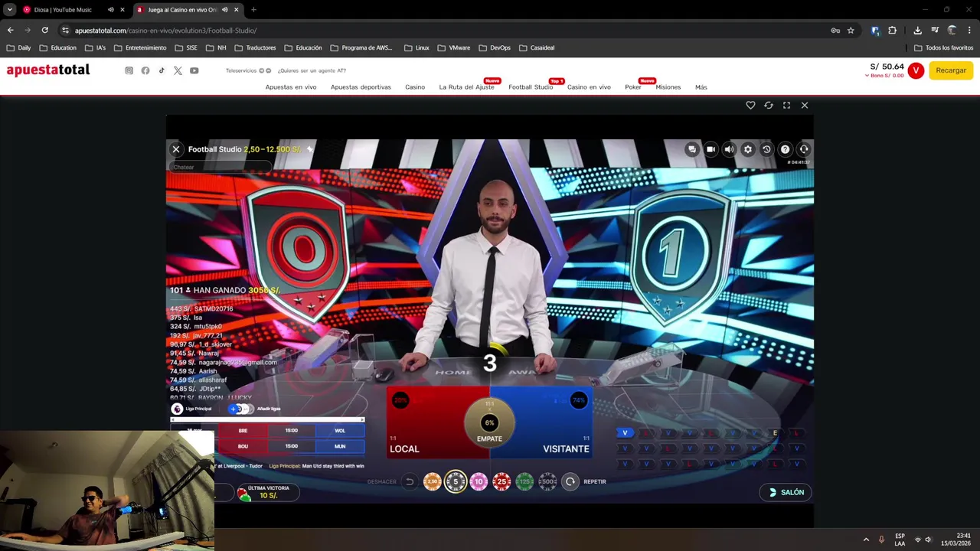The height and width of the screenshot is (551, 980).
Task: Open Casino en vivo menu
Action: coord(589,87)
